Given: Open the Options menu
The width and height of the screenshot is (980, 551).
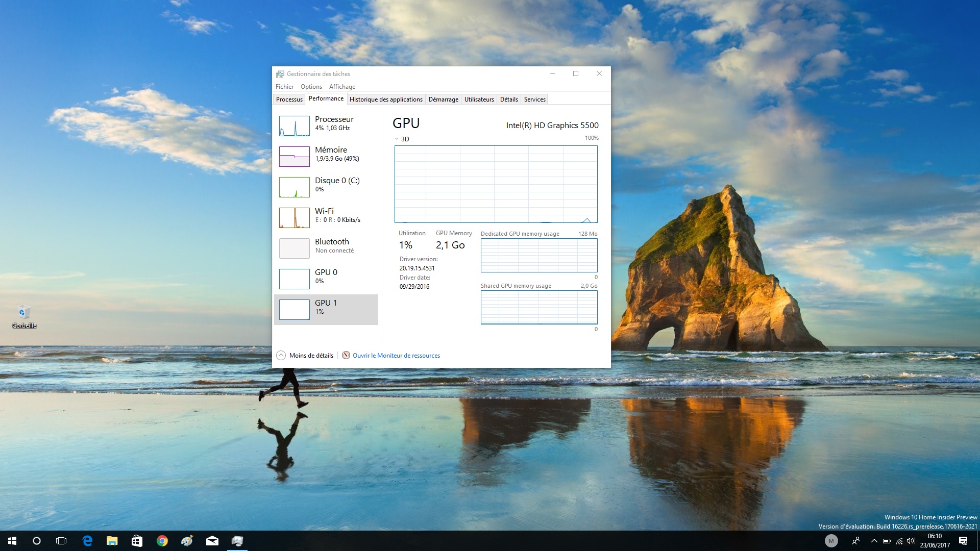Looking at the screenshot, I should [311, 86].
